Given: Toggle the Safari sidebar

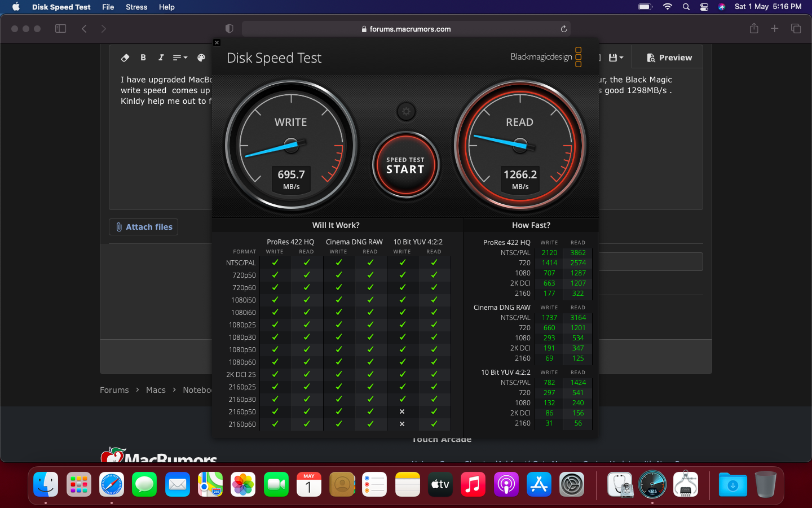Looking at the screenshot, I should (61, 29).
